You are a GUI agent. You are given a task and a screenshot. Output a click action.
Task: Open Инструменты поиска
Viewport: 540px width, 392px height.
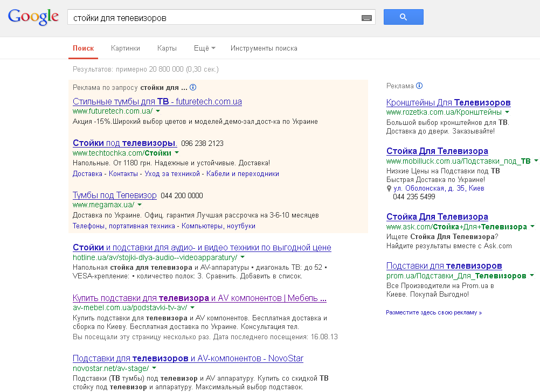[x=264, y=48]
